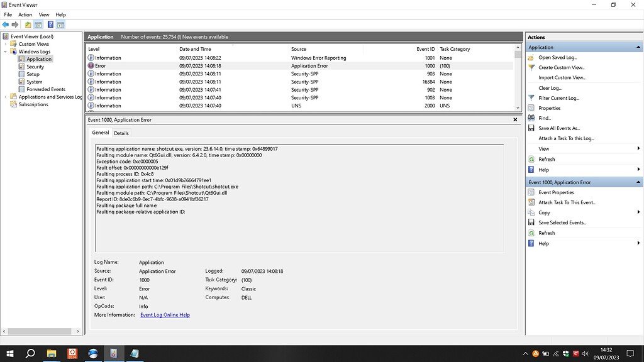
Task: Select the Security log in the tree
Action: click(x=35, y=66)
